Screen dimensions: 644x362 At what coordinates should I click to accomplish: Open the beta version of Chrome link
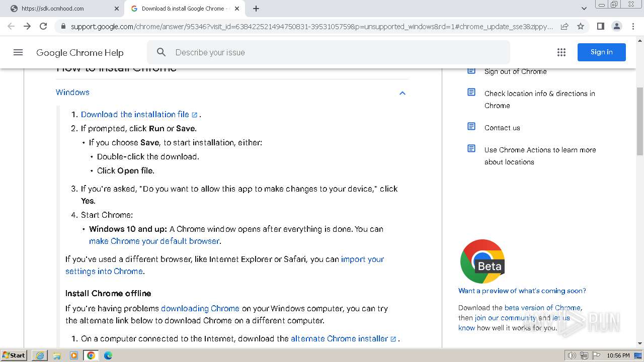click(x=542, y=308)
